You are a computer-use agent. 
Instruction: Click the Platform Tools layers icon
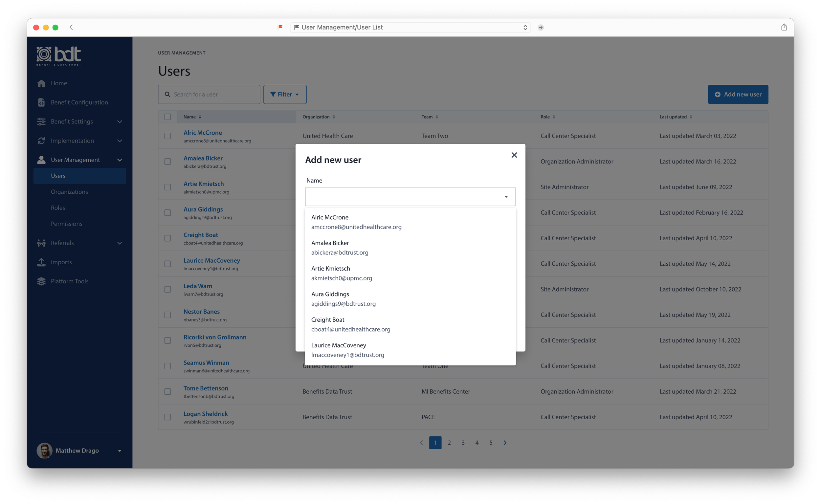[x=41, y=281]
